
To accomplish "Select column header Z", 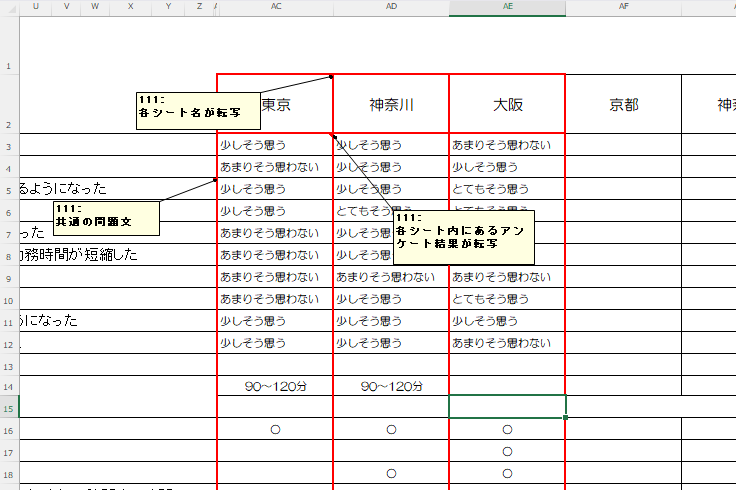I will [199, 7].
